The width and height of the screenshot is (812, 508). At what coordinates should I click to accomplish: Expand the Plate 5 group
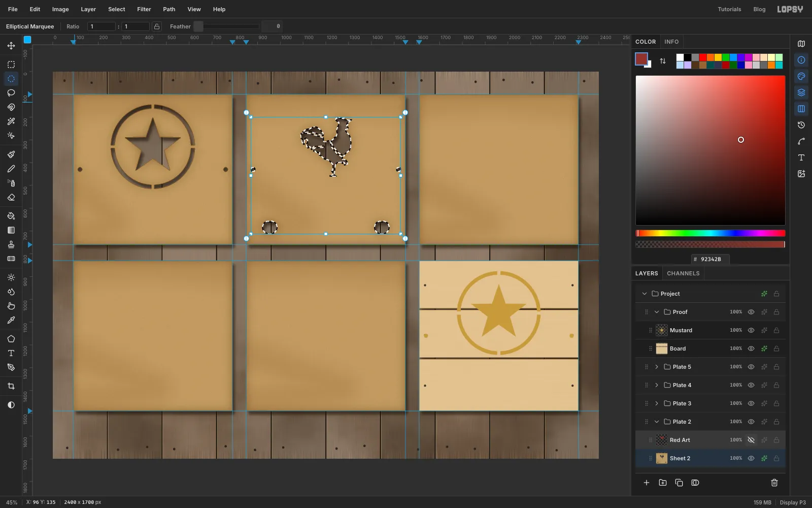click(x=657, y=367)
